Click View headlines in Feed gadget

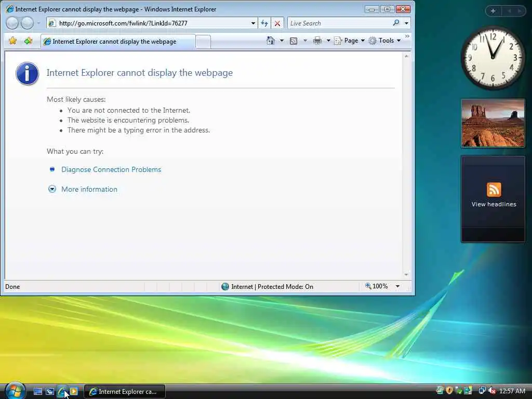point(494,204)
